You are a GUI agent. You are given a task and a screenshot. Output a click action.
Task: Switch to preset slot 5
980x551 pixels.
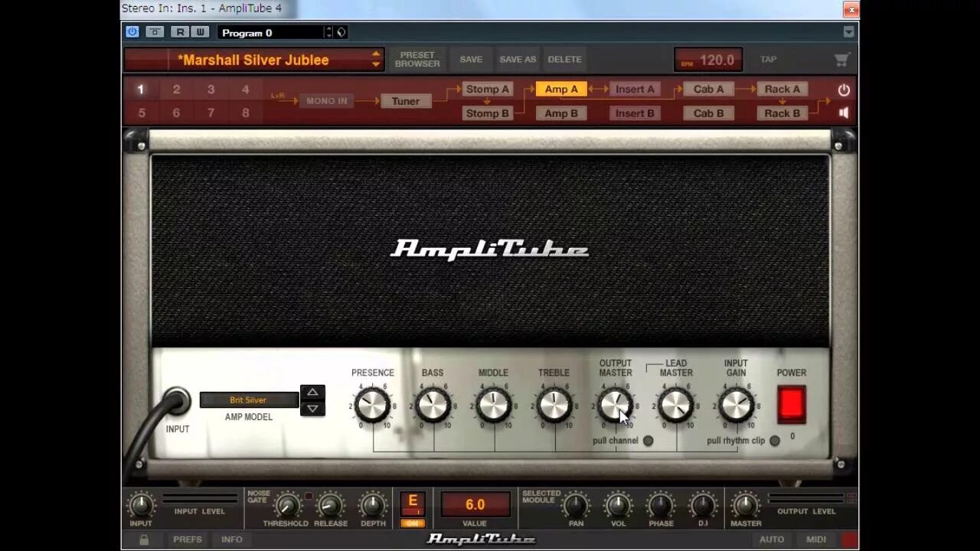(140, 112)
